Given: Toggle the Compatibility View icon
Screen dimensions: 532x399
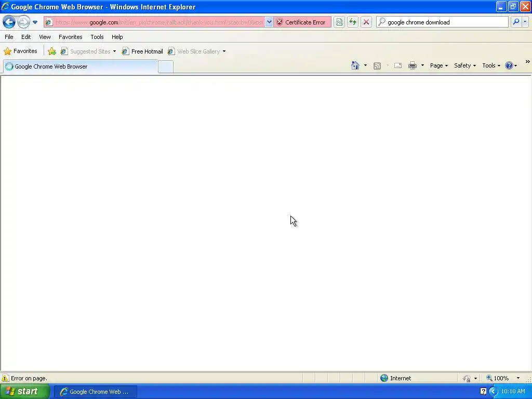Looking at the screenshot, I should coord(339,22).
